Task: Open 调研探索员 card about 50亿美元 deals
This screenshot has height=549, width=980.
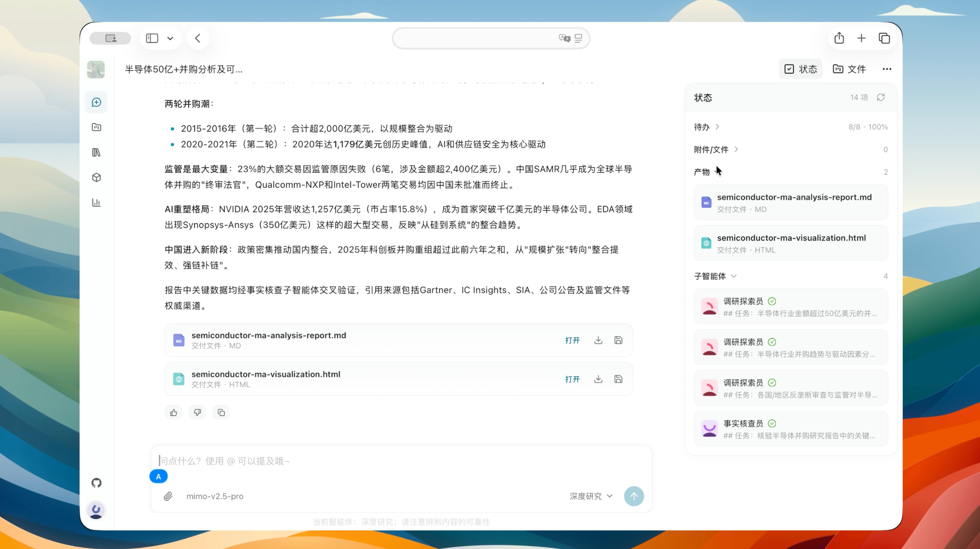Action: click(x=791, y=307)
